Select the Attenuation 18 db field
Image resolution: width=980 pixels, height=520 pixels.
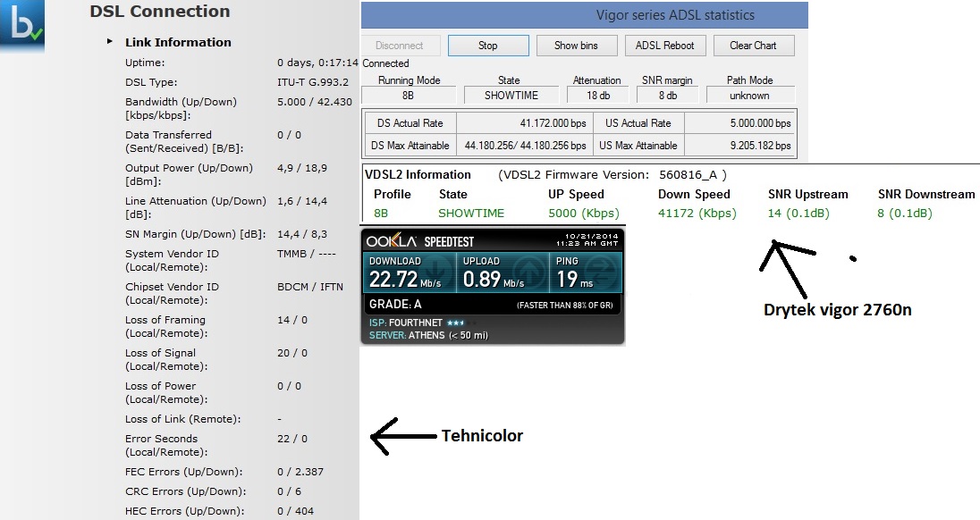598,96
